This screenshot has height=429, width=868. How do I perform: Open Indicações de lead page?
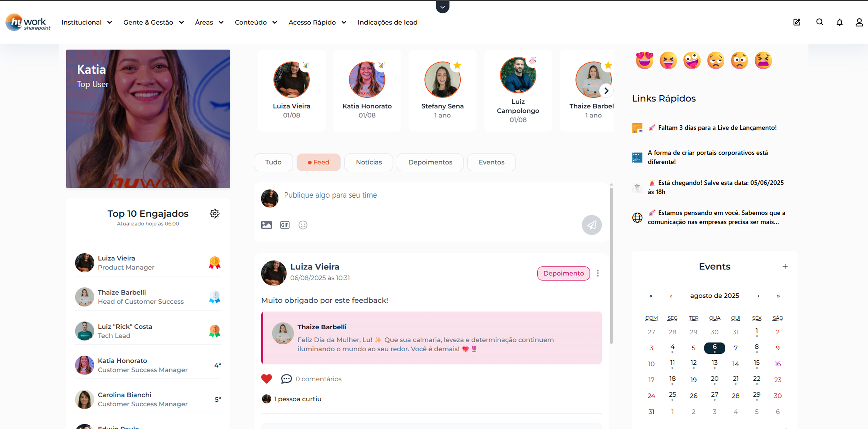coord(387,22)
